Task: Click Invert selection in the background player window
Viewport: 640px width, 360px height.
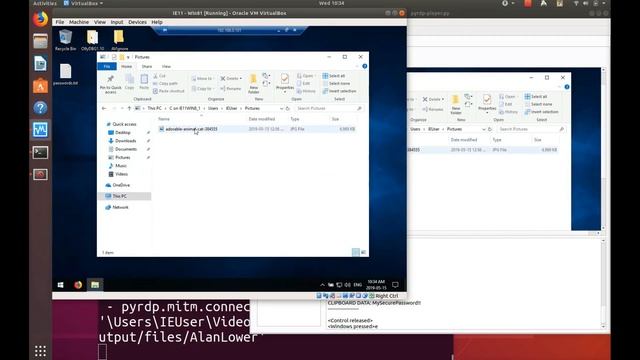Action: click(542, 112)
